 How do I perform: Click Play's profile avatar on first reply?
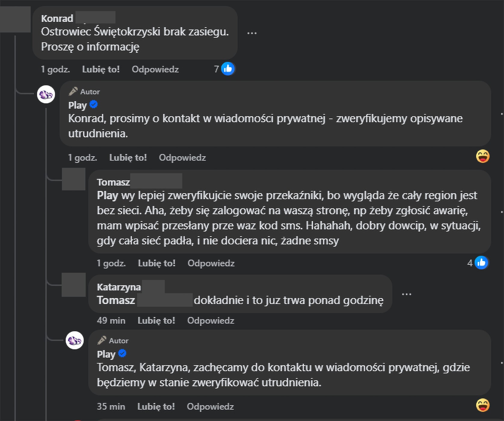coord(46,94)
